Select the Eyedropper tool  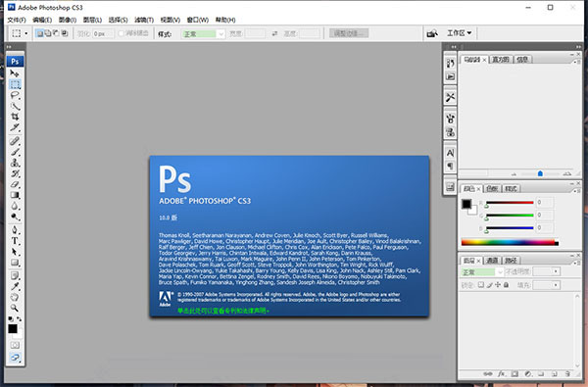pyautogui.click(x=15, y=286)
